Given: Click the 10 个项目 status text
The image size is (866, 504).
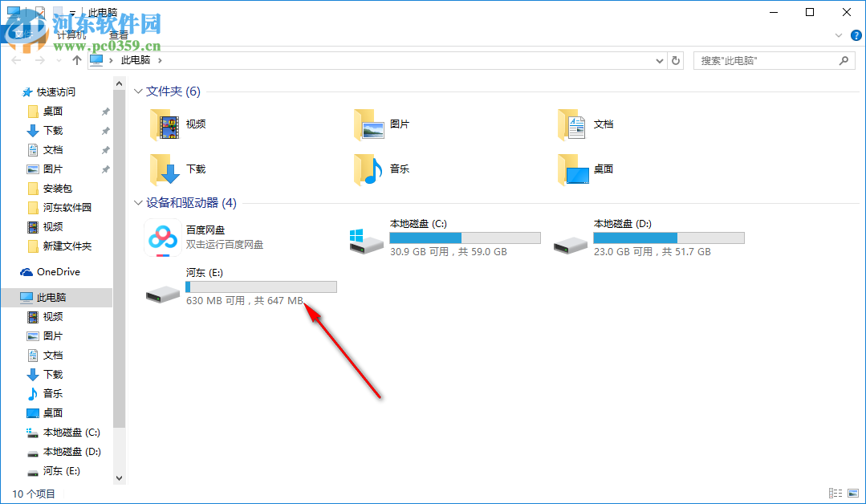Looking at the screenshot, I should [x=34, y=494].
